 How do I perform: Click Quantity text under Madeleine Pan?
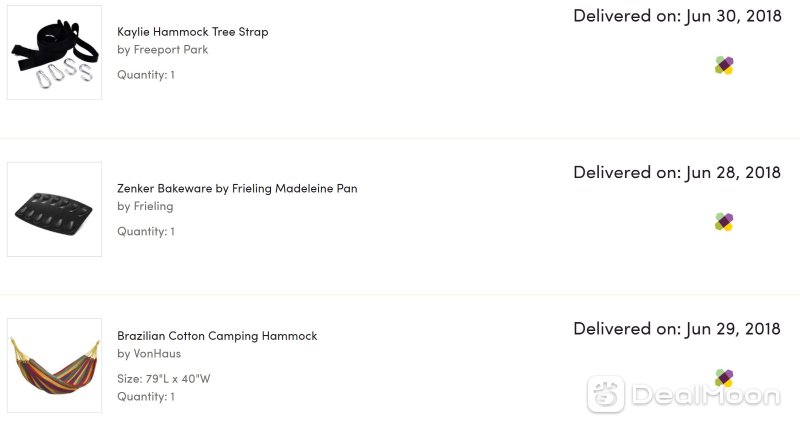146,232
